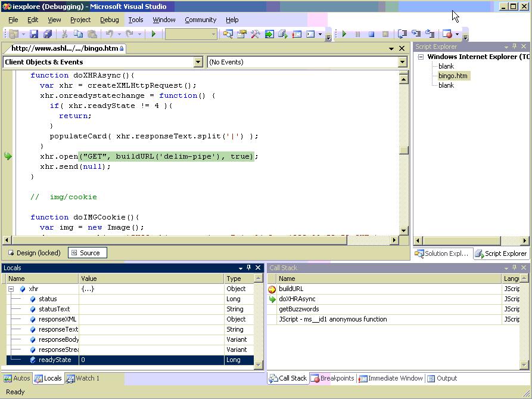The image size is (532, 399).
Task: Toggle auto-hide pin on Locals panel
Action: [248, 268]
